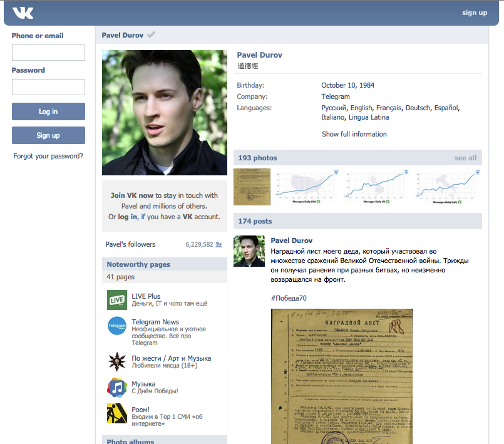Click the Sign up button in sidebar
Image resolution: width=504 pixels, height=444 pixels.
pos(49,135)
